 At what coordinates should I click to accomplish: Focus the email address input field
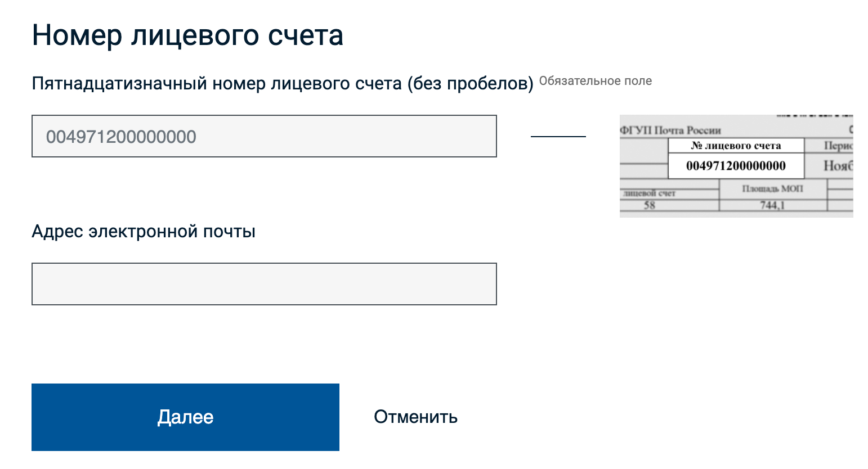[x=263, y=284]
